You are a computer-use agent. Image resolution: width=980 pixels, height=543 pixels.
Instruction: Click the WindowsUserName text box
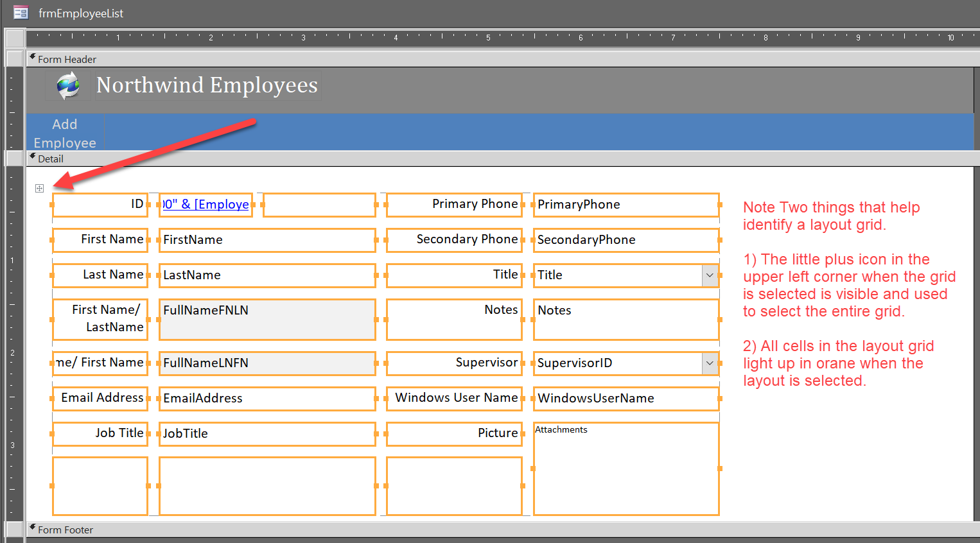[x=626, y=399]
